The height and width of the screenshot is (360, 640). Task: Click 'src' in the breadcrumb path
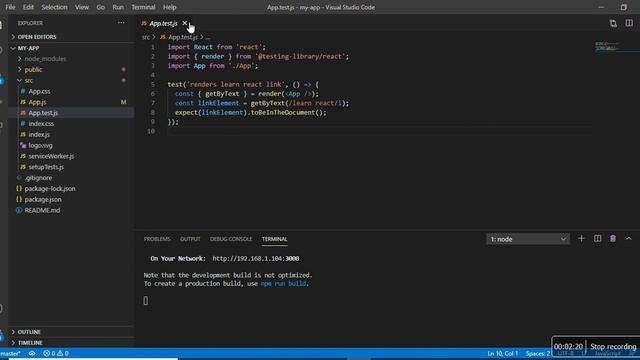tap(146, 37)
